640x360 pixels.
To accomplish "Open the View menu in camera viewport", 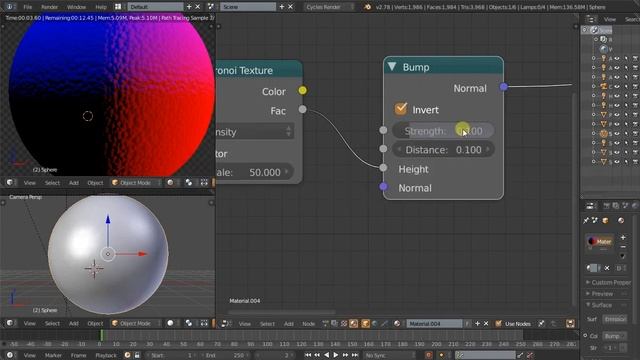I will click(x=29, y=323).
